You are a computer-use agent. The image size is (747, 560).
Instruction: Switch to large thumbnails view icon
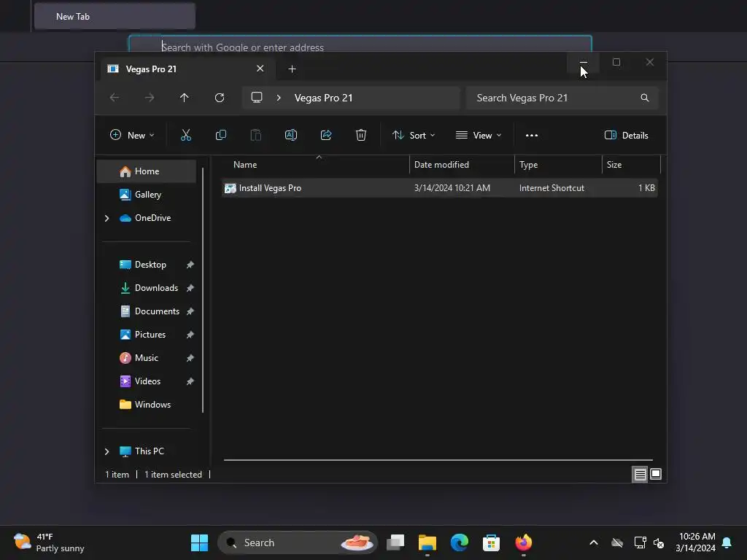coord(656,474)
